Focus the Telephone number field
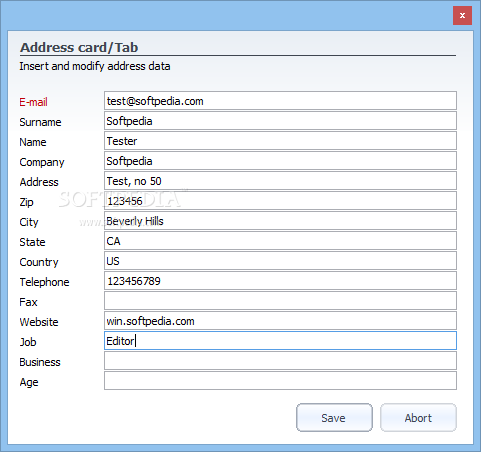 (x=280, y=281)
